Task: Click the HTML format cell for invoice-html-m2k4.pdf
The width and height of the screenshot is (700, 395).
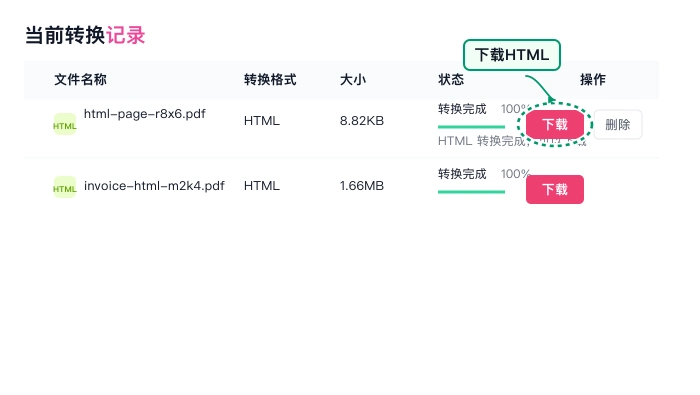Action: tap(262, 186)
